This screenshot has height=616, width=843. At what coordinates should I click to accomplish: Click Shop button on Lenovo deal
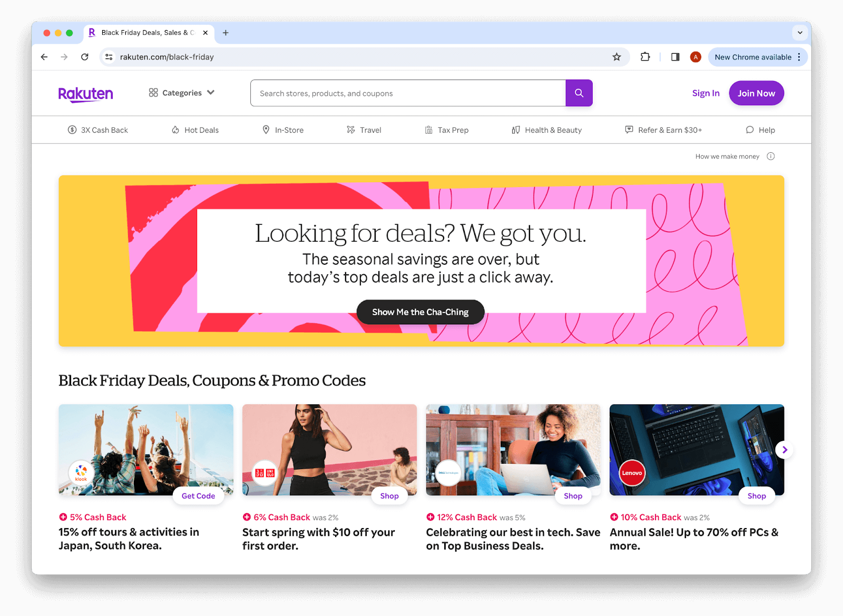click(757, 496)
